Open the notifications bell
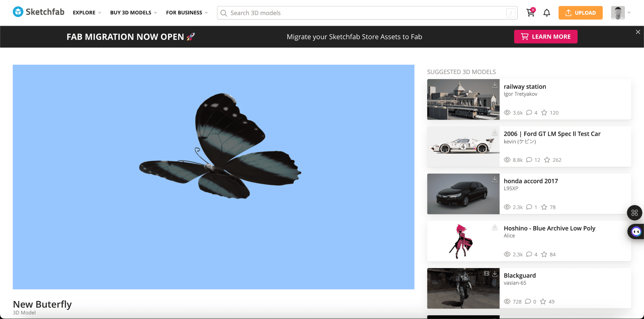Viewport: 644px width, 319px height. point(547,13)
